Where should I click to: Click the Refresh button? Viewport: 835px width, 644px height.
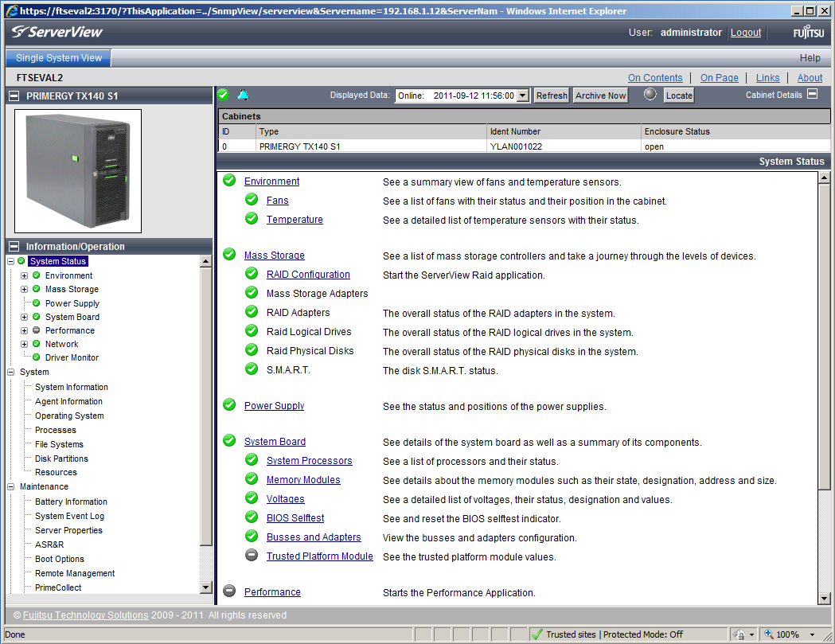(x=552, y=96)
